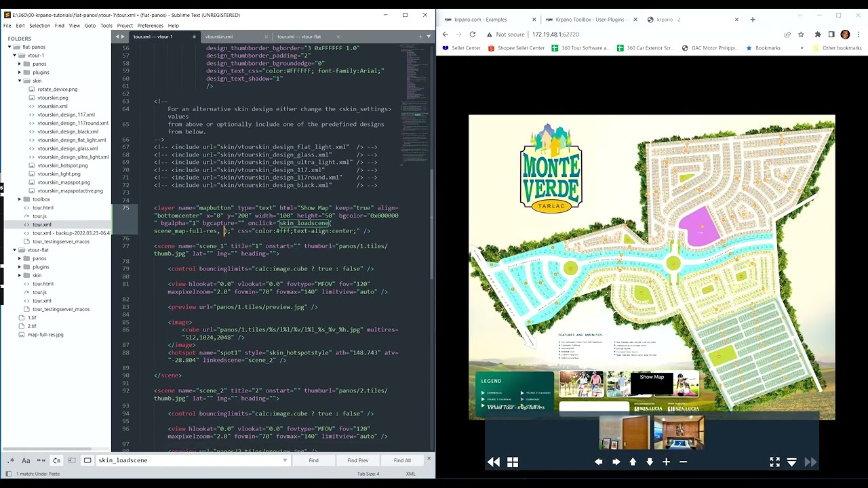Change XML syntax in status bar

pos(410,474)
